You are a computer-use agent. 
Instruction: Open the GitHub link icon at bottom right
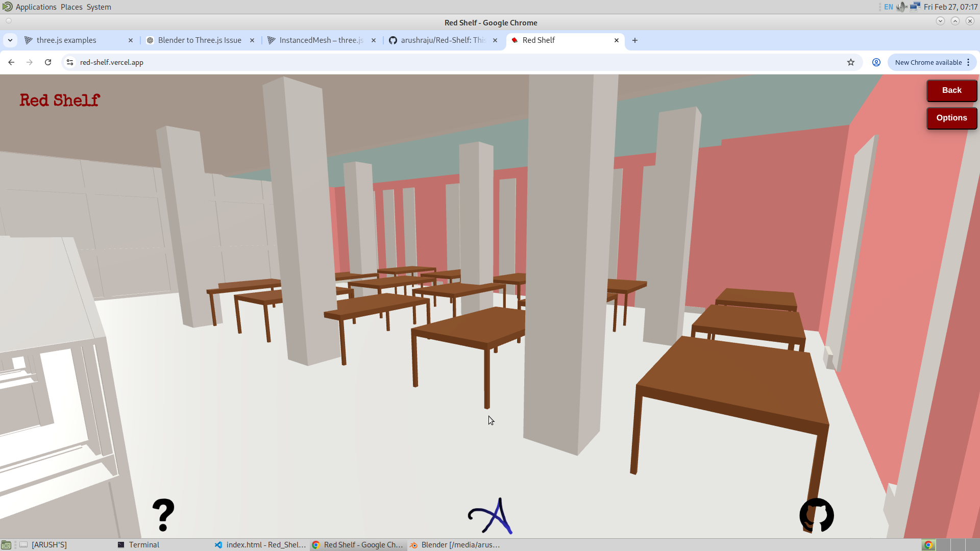tap(817, 516)
